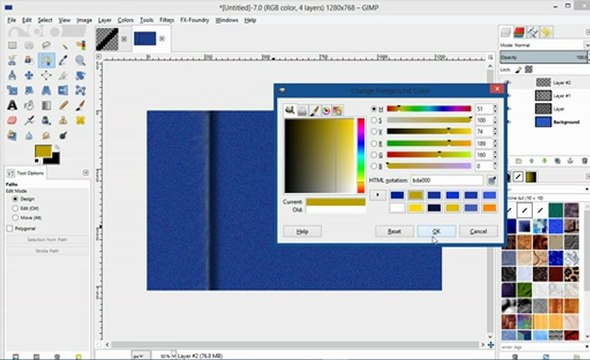Click OK in Change Foreground Color dialog
Image resolution: width=590 pixels, height=360 pixels.
[436, 231]
